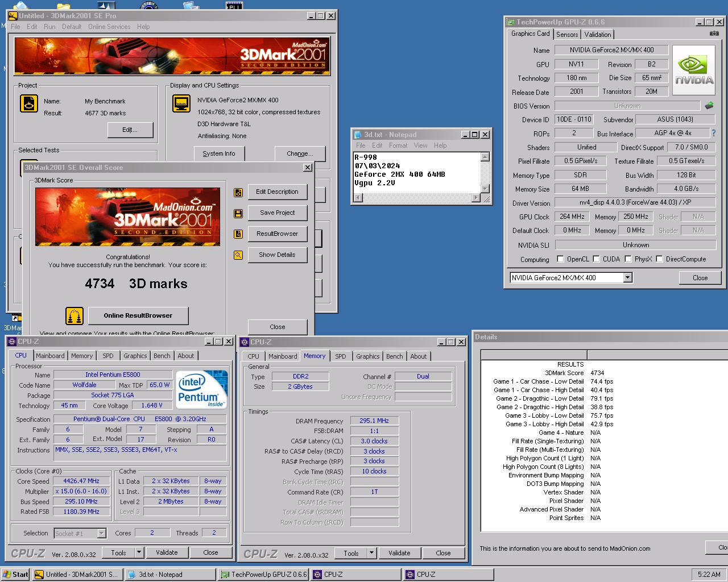Viewport: 728px width, 582px height.
Task: Expand the Tools dropdown arrow in Memory CPU-Z
Action: point(371,553)
